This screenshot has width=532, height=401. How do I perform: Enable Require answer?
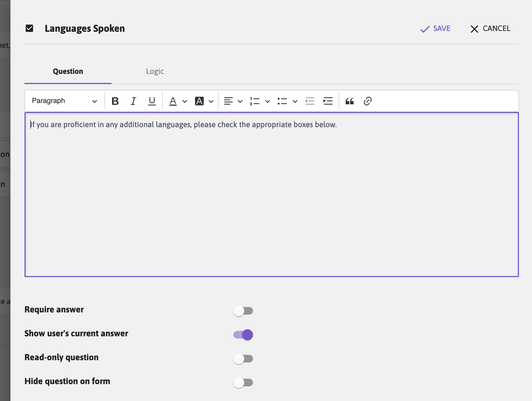[x=243, y=311]
